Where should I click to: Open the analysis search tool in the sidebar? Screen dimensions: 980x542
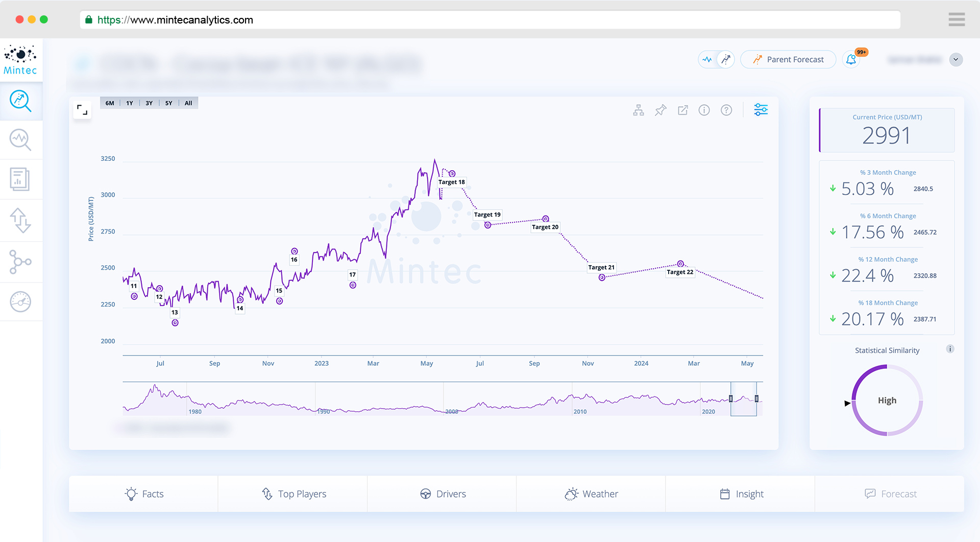21,139
